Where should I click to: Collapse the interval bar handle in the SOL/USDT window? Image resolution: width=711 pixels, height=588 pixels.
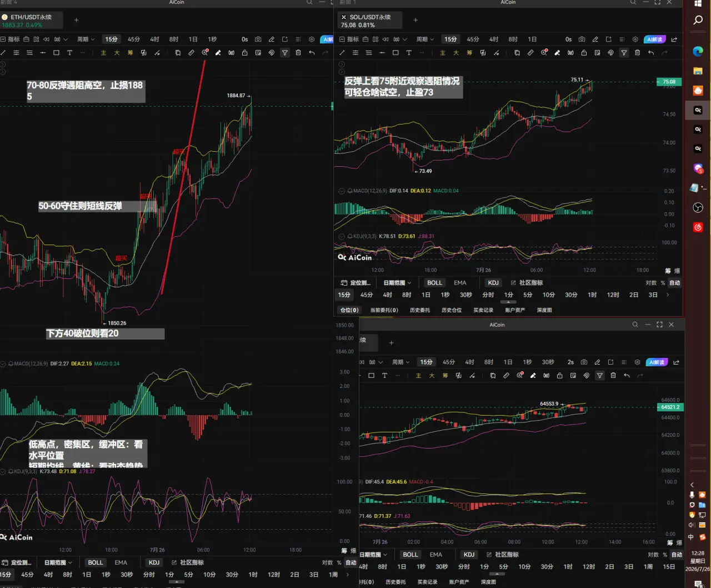tap(508, 302)
